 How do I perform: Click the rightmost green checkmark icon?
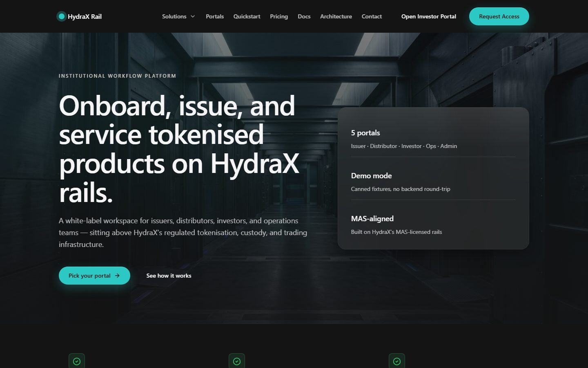pyautogui.click(x=397, y=361)
